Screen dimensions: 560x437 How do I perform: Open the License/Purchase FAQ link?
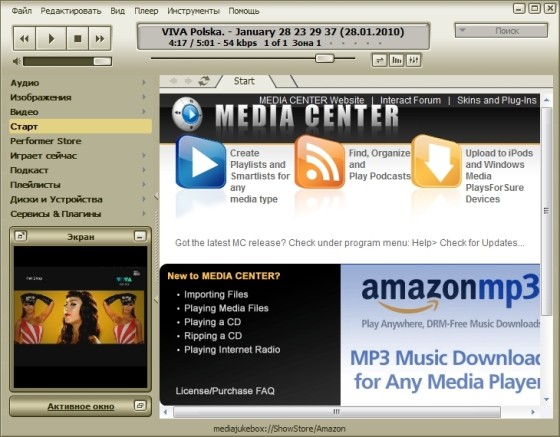coord(225,391)
